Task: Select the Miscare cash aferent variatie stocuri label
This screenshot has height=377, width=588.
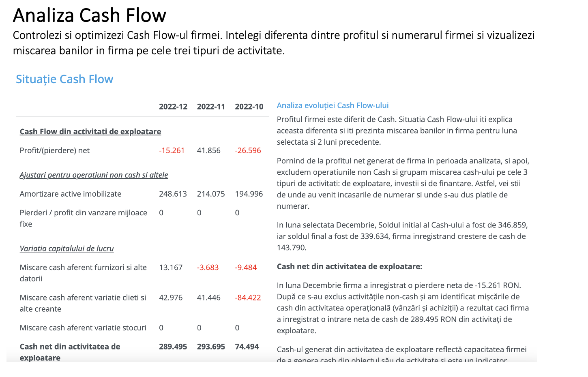Action: pyautogui.click(x=83, y=328)
